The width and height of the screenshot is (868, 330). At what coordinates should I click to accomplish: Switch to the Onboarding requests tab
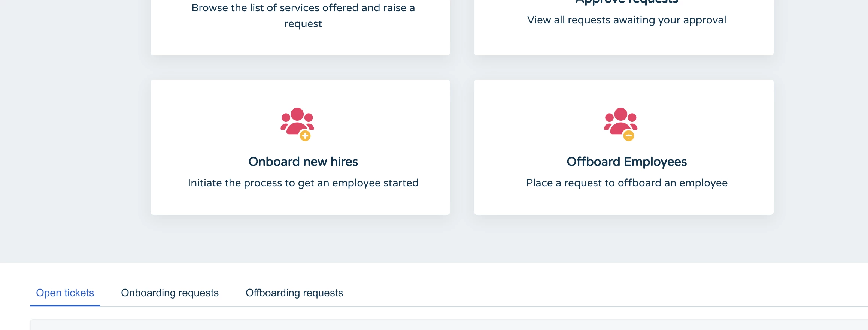tap(170, 293)
